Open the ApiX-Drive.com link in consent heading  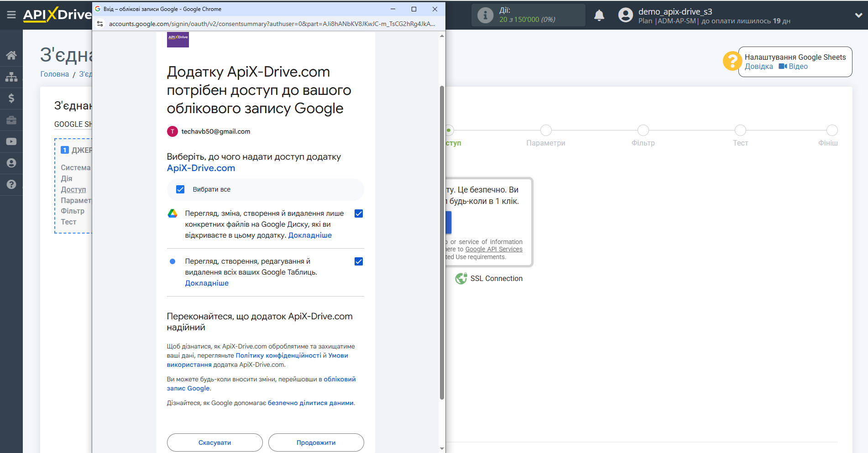coord(201,168)
